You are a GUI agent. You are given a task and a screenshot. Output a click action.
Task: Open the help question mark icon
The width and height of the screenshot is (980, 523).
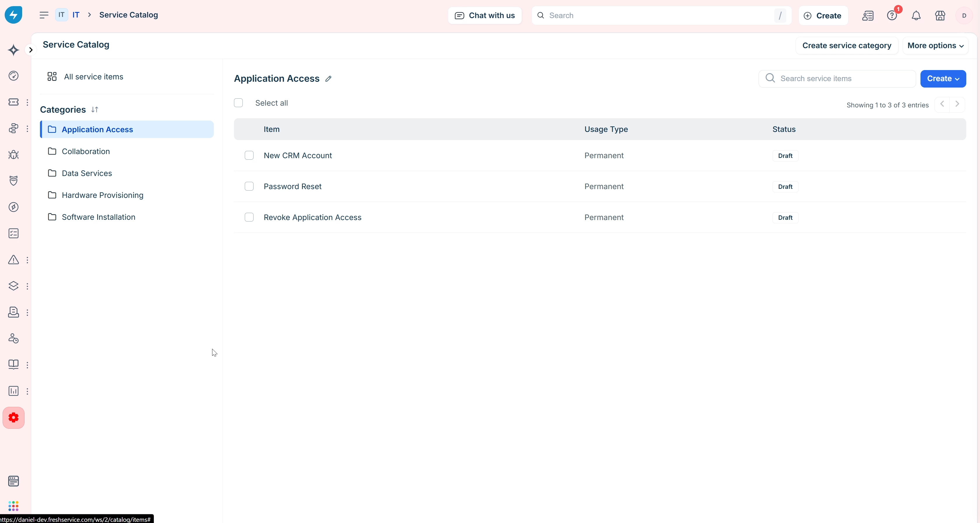(892, 15)
